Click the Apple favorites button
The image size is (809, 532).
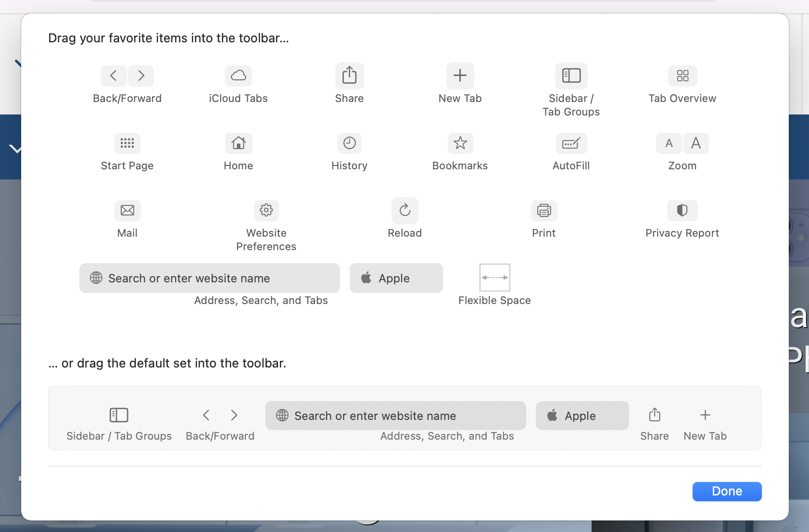pyautogui.click(x=395, y=278)
